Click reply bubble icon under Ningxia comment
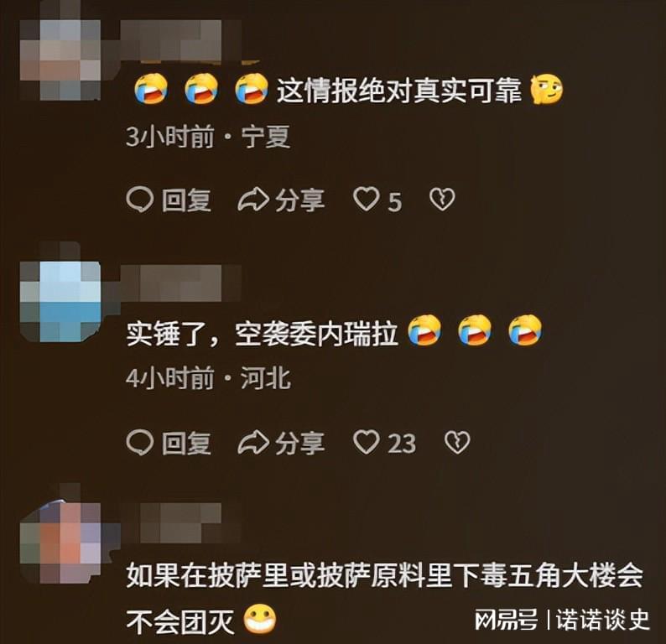 140,200
